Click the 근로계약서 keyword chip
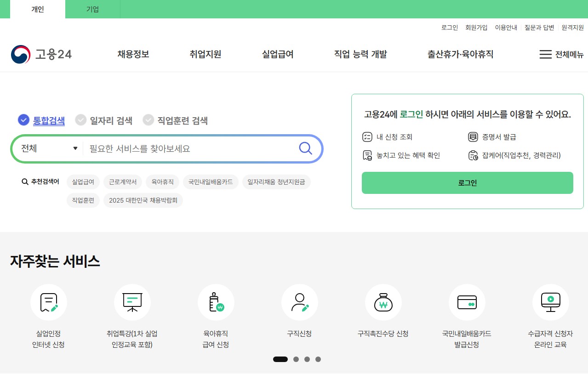The width and height of the screenshot is (588, 385). pos(123,182)
